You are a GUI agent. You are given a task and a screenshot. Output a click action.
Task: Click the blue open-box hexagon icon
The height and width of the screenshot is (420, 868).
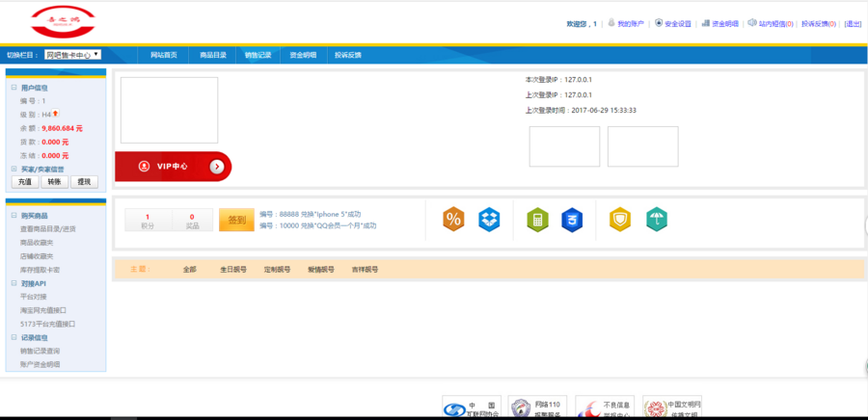[489, 220]
